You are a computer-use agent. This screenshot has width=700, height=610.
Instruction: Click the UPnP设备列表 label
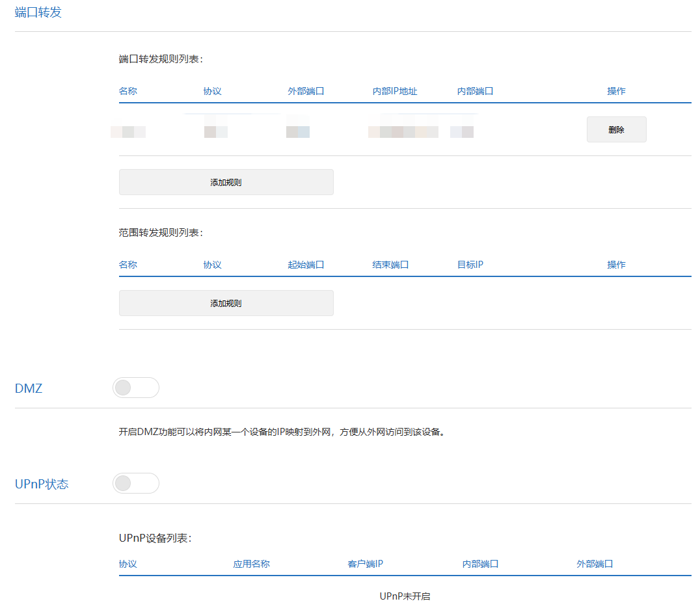click(x=155, y=538)
